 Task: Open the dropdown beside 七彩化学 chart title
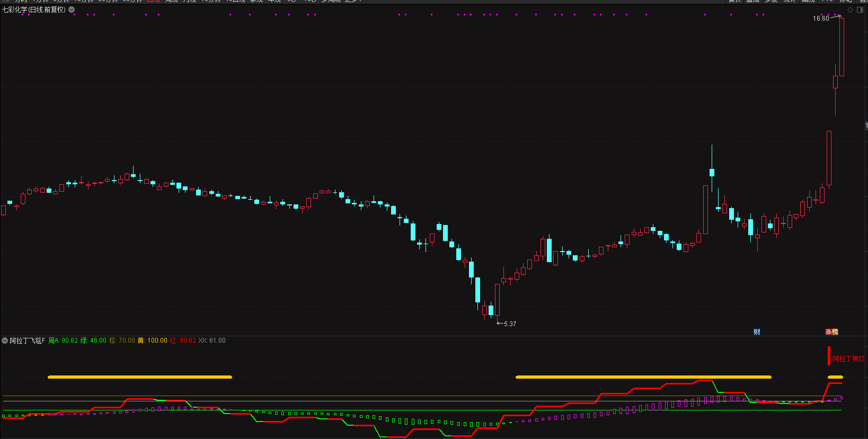(x=72, y=10)
